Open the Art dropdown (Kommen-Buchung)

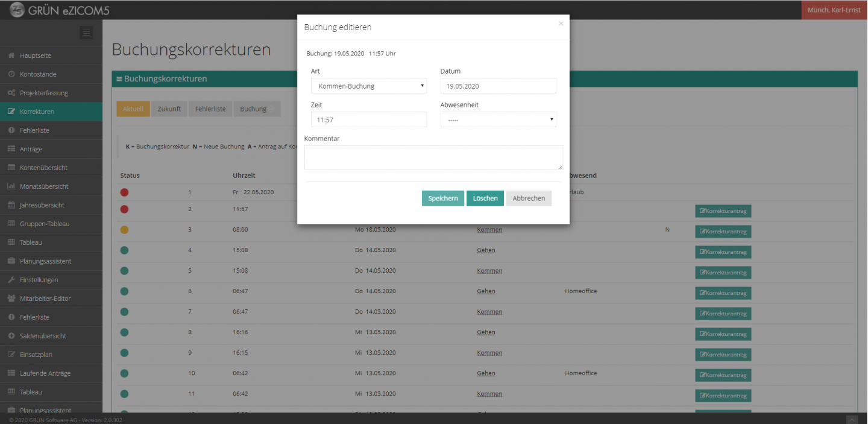click(x=369, y=86)
